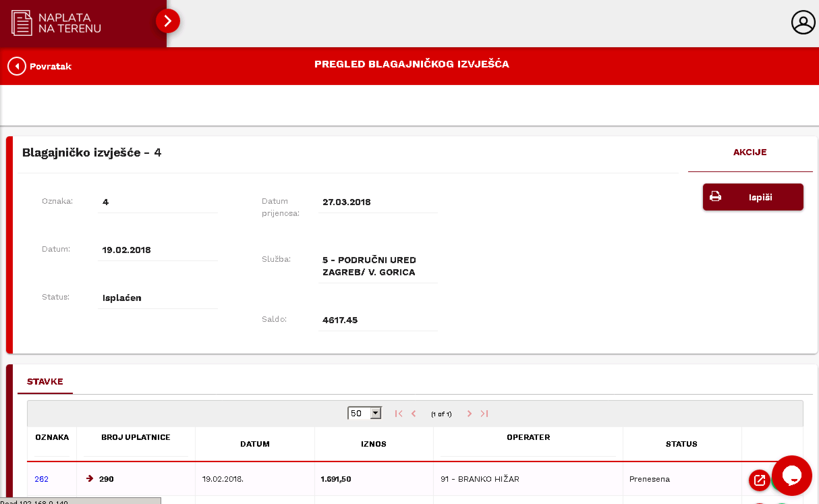
Task: Go to next page of items
Action: coord(469,414)
